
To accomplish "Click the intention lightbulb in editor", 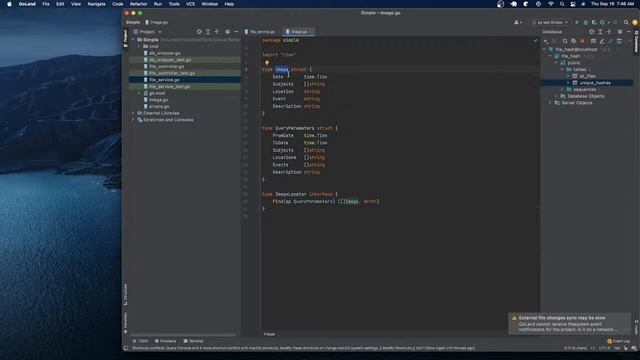I will coord(267,63).
